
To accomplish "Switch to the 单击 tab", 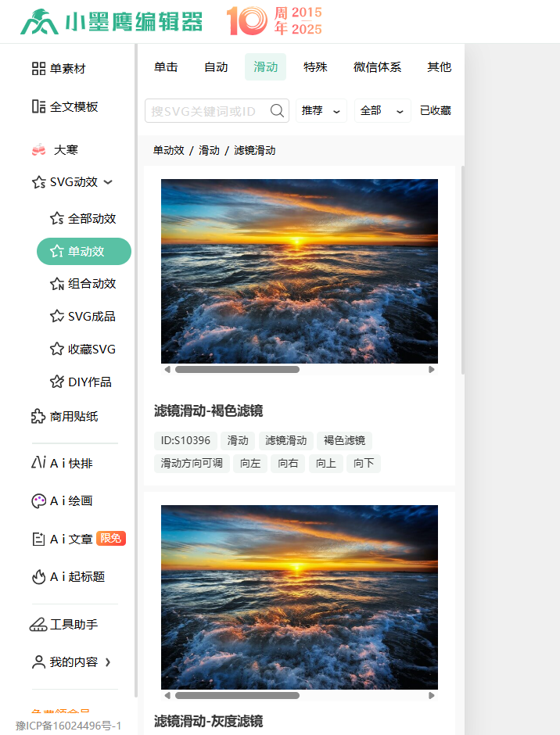I will coord(166,67).
